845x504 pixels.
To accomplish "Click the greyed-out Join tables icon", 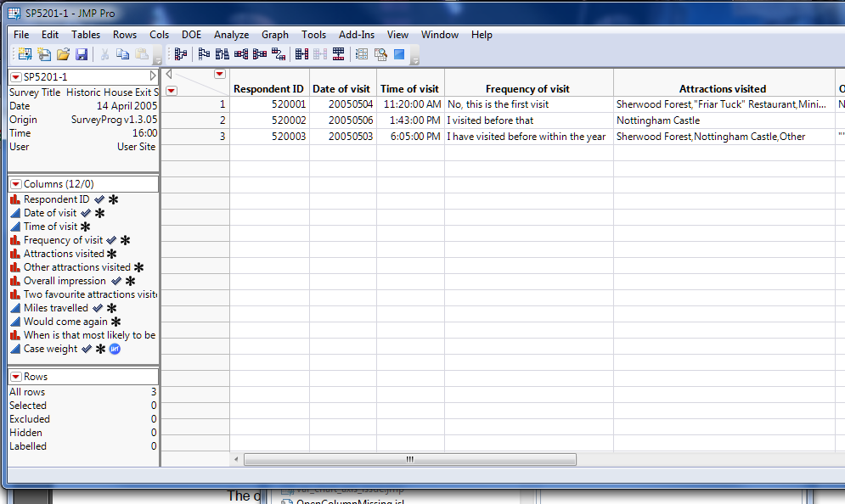I will point(320,53).
